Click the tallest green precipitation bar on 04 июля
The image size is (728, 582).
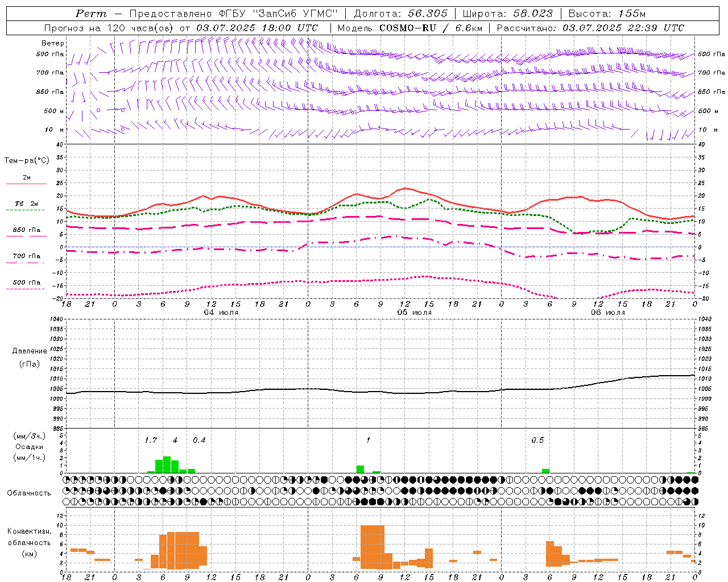tap(167, 465)
